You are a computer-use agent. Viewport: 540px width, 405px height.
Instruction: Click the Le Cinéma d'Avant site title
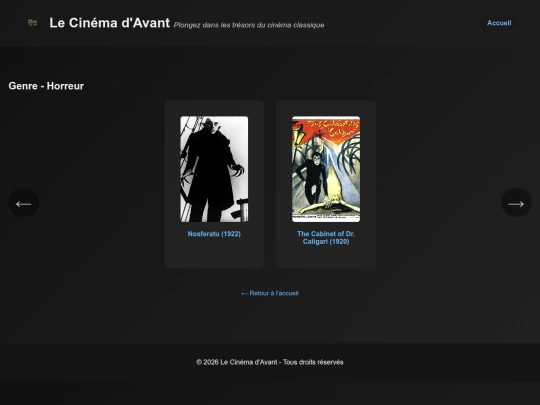(x=110, y=23)
